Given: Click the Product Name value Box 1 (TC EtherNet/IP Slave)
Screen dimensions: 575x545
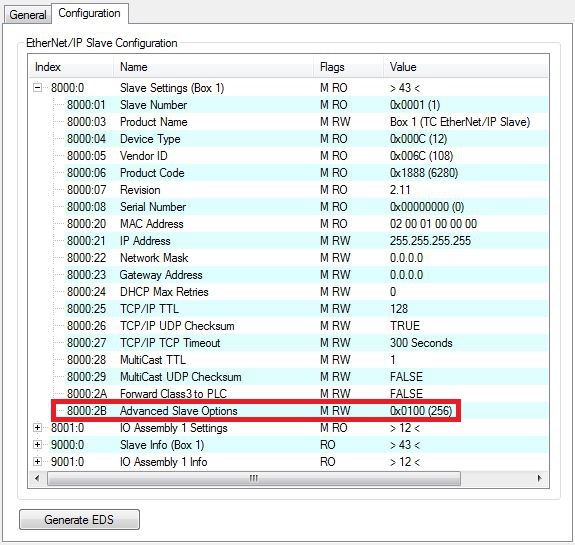Looking at the screenshot, I should coord(460,122).
